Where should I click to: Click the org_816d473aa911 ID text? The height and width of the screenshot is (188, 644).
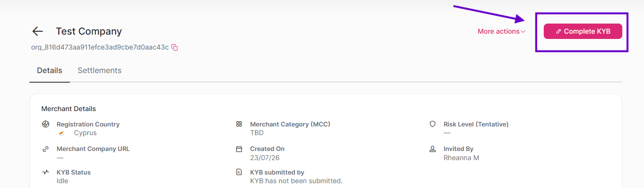(x=100, y=47)
